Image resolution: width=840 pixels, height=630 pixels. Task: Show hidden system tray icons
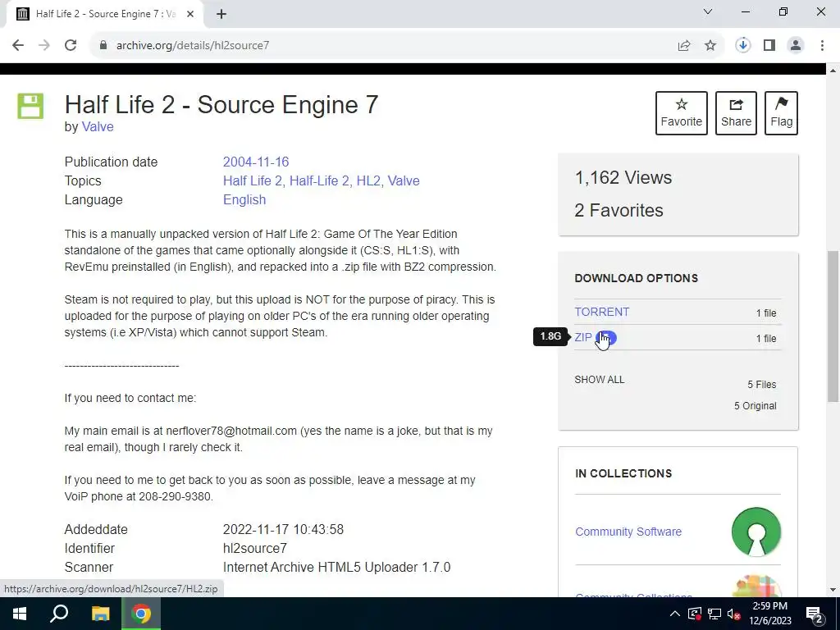675,614
